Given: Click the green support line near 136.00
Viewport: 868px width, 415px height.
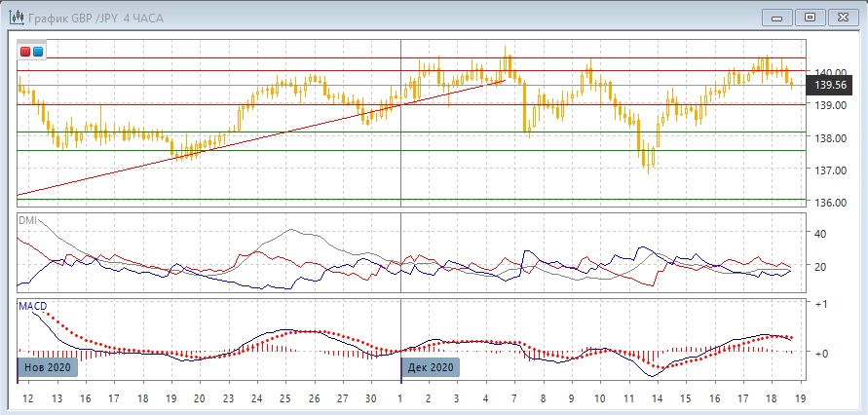Looking at the screenshot, I should coord(390,200).
